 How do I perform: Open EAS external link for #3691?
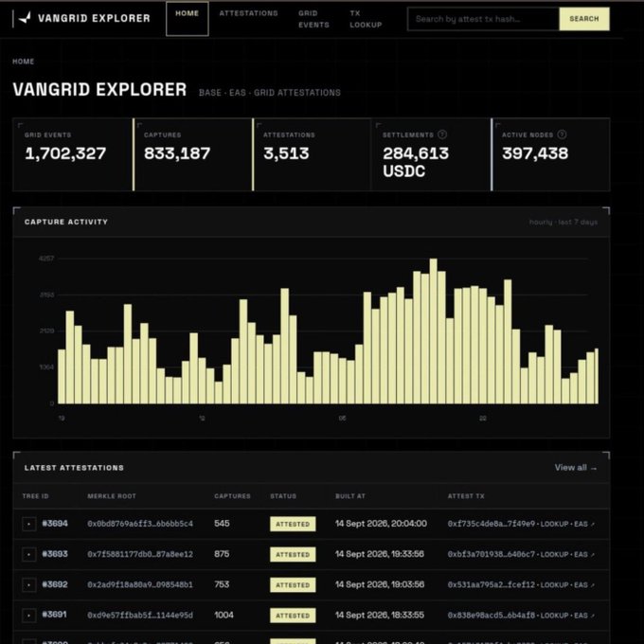pyautogui.click(x=584, y=615)
